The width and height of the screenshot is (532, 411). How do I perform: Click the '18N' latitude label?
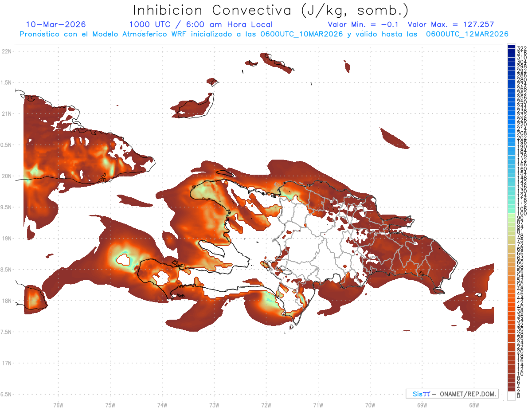tap(7, 301)
